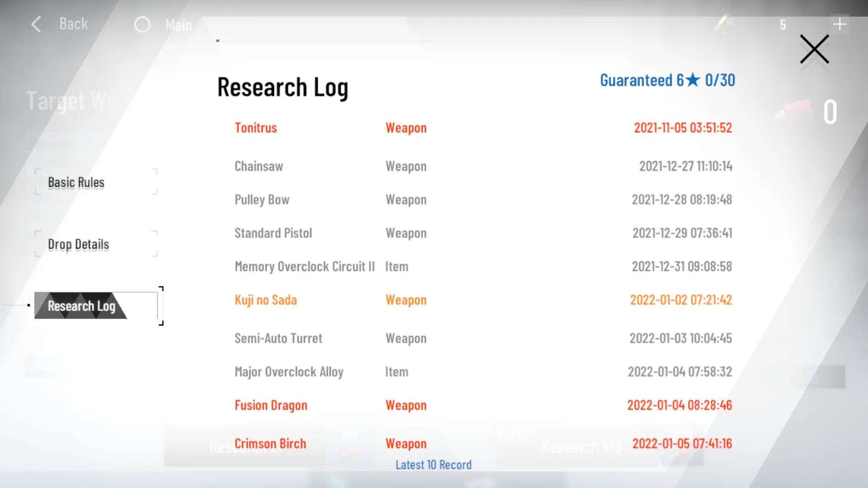Click the Latest 10 Record label
The height and width of the screenshot is (488, 868).
coord(433,465)
